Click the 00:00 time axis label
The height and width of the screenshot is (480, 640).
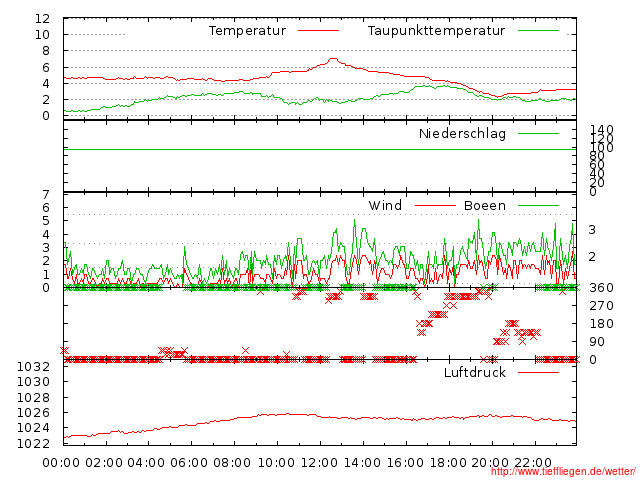click(61, 463)
